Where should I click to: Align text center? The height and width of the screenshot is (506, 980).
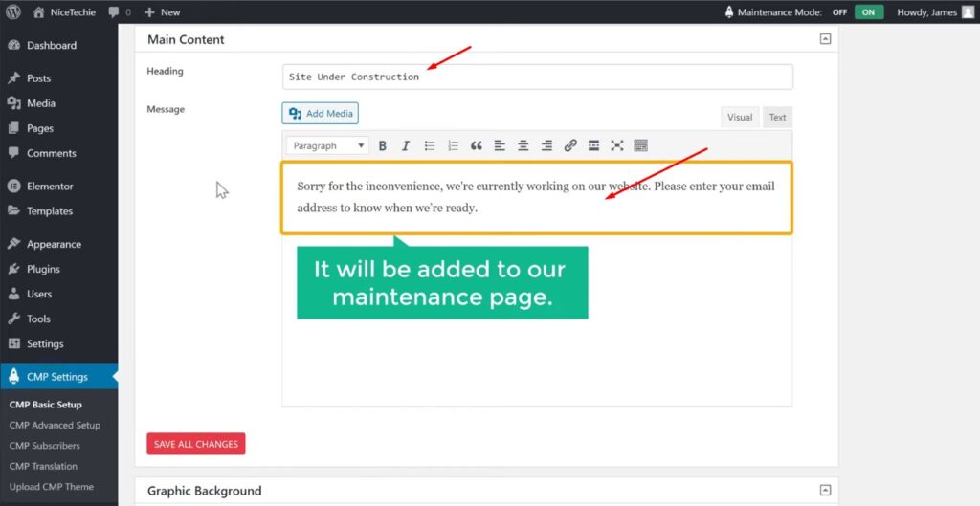click(x=523, y=145)
